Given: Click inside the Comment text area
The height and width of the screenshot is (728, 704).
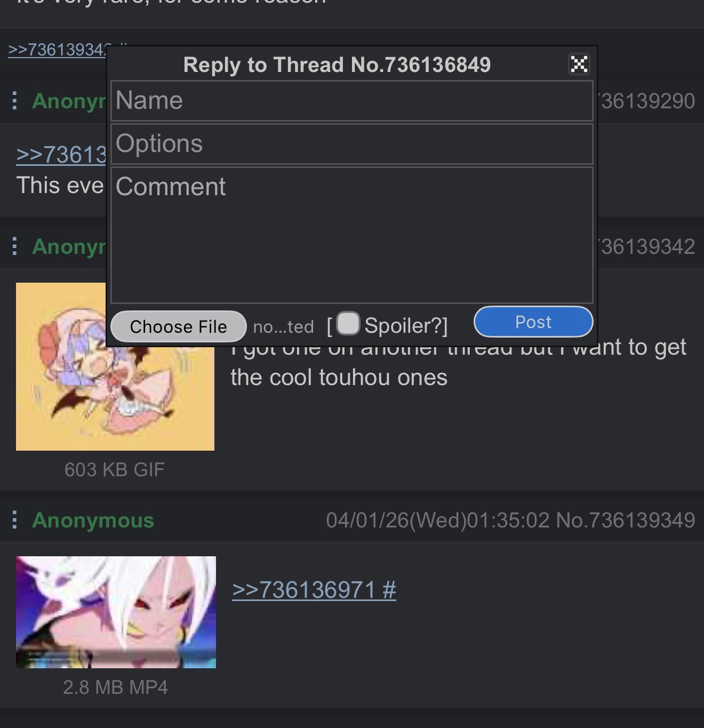Looking at the screenshot, I should point(352,235).
